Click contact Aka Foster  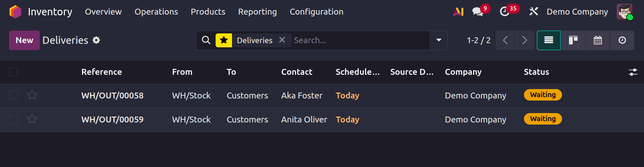point(302,95)
